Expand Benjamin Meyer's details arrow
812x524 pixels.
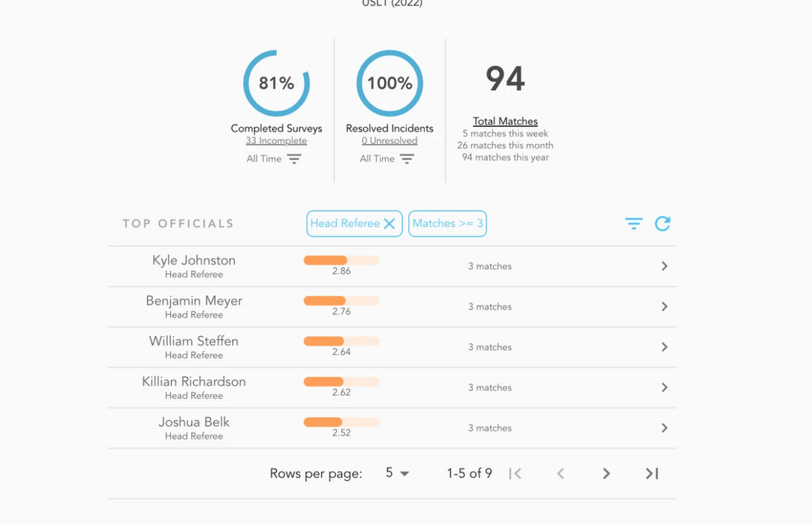[x=664, y=307]
